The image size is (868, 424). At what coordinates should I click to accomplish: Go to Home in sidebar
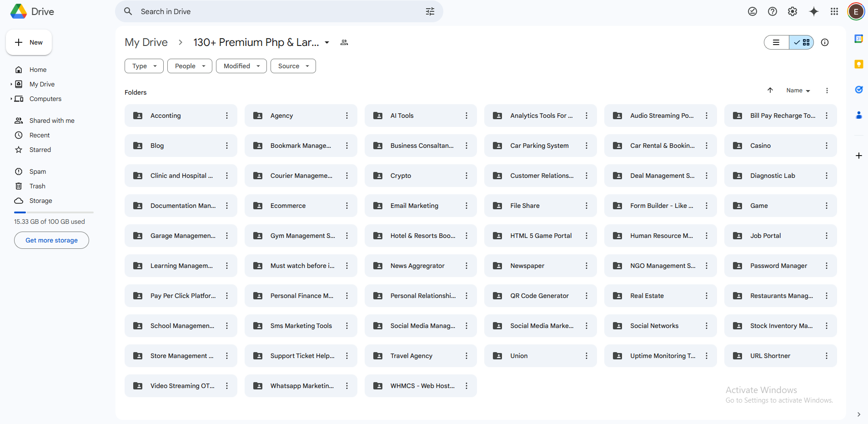[x=38, y=70]
